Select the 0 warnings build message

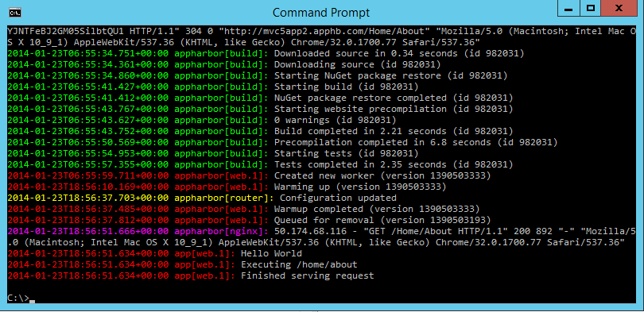coord(335,120)
